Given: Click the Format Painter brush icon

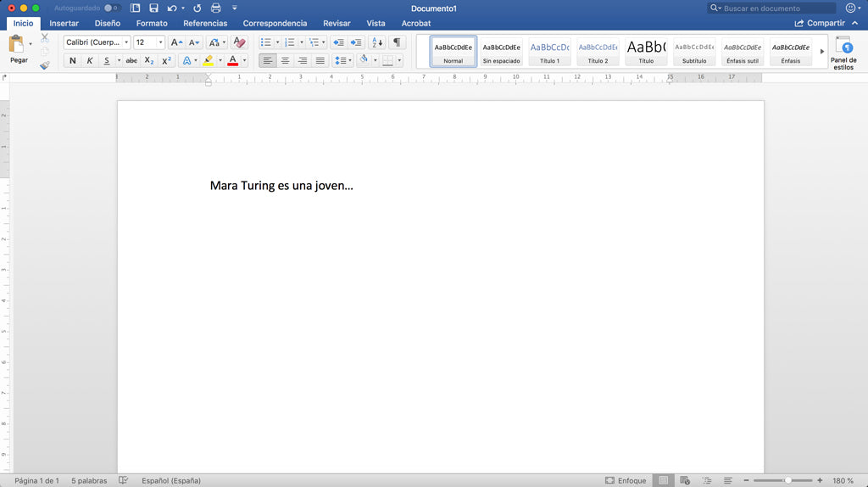Looking at the screenshot, I should pyautogui.click(x=44, y=64).
